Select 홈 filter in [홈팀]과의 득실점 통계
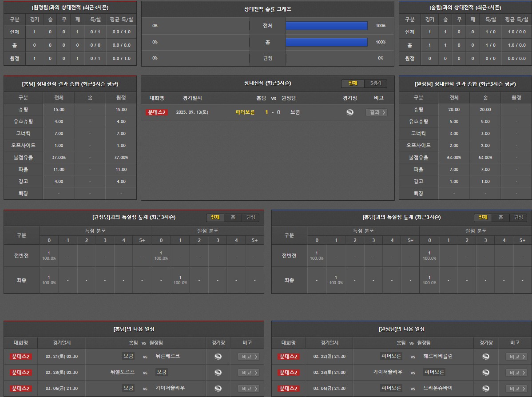Screen dimensions: 532x397 [x=500, y=217]
